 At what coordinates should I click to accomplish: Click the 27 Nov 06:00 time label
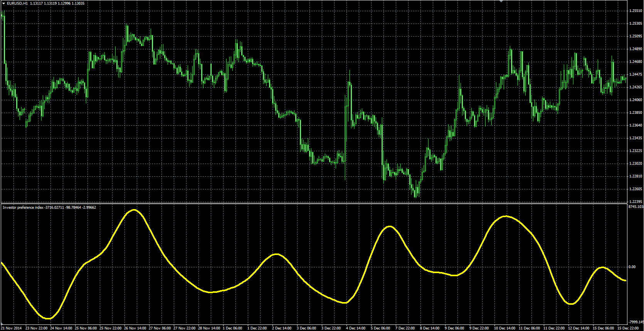pos(160,328)
